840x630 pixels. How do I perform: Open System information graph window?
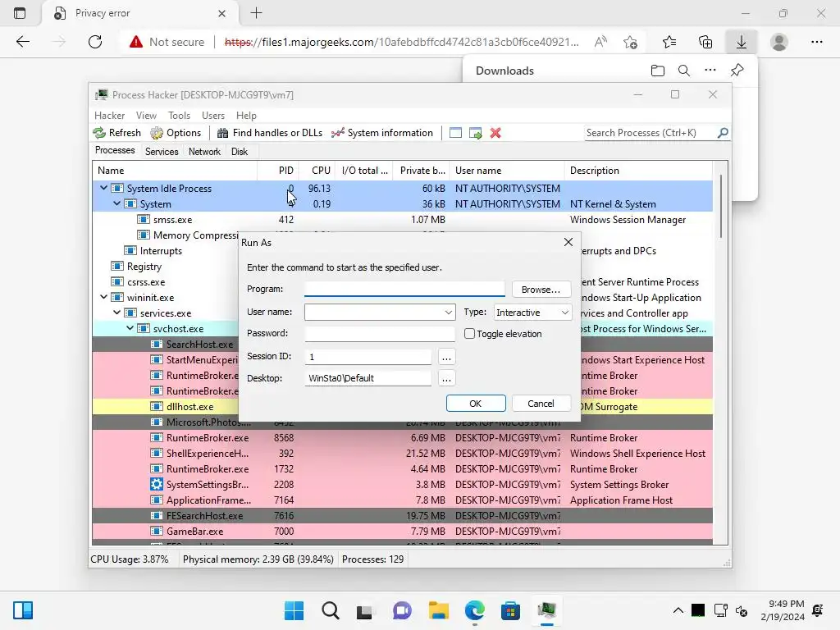point(382,133)
